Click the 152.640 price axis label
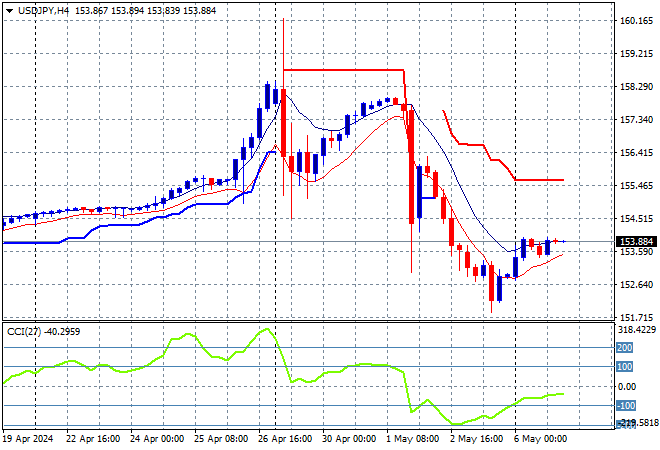Viewport: 660px width, 450px height. click(637, 285)
